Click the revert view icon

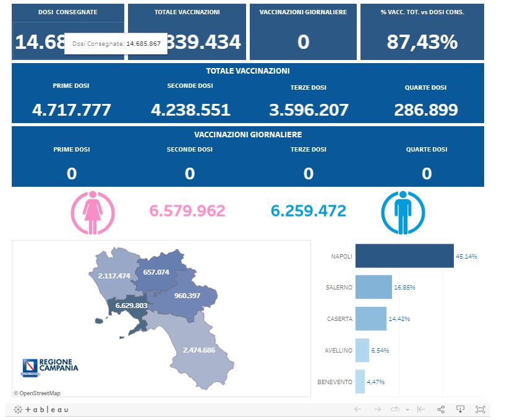(x=421, y=409)
